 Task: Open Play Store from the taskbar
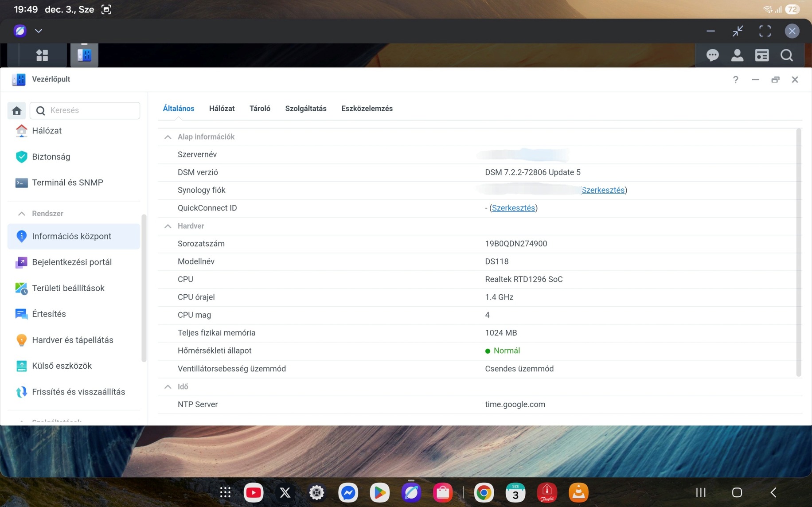[379, 492]
